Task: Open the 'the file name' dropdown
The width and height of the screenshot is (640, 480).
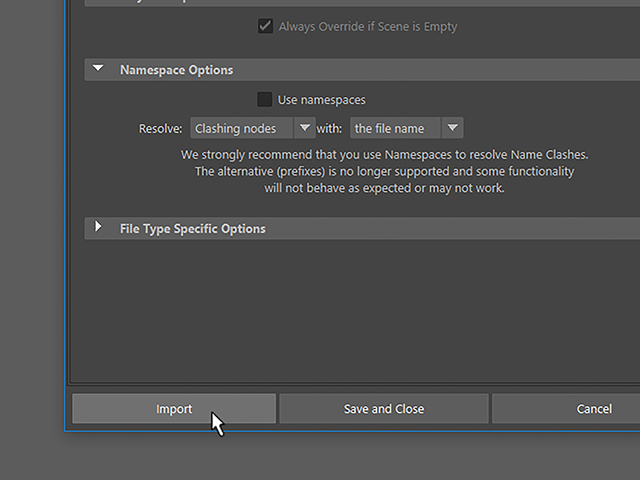Action: click(407, 128)
